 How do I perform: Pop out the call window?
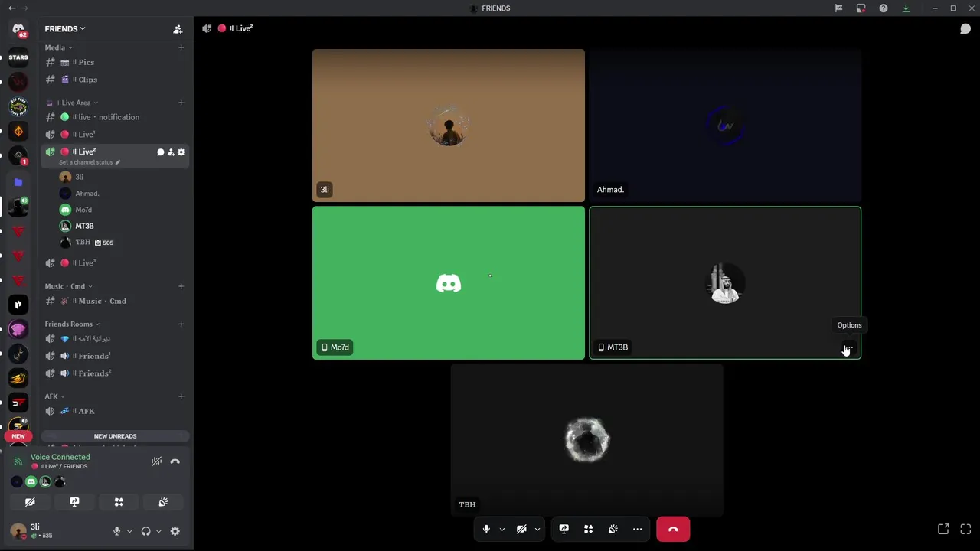(943, 529)
